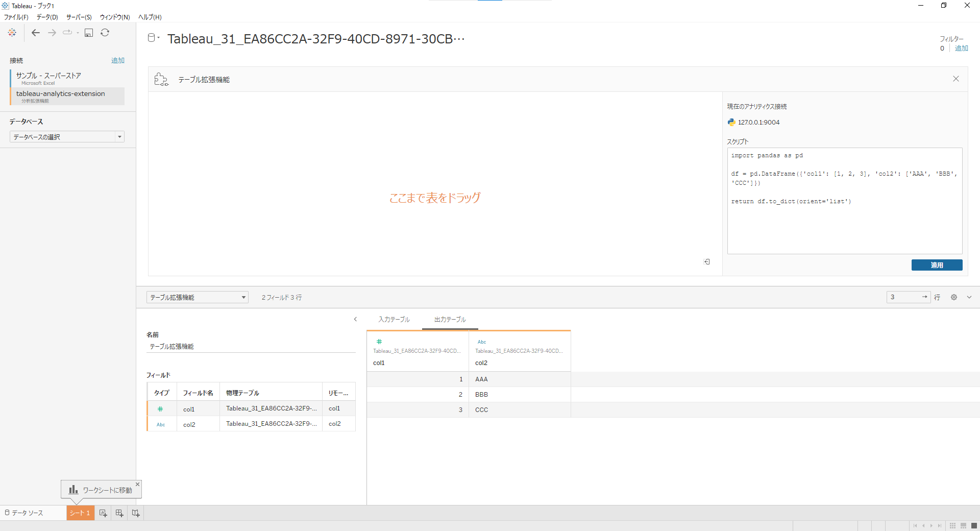
Task: Add a filter via 追加 link
Action: tap(962, 48)
